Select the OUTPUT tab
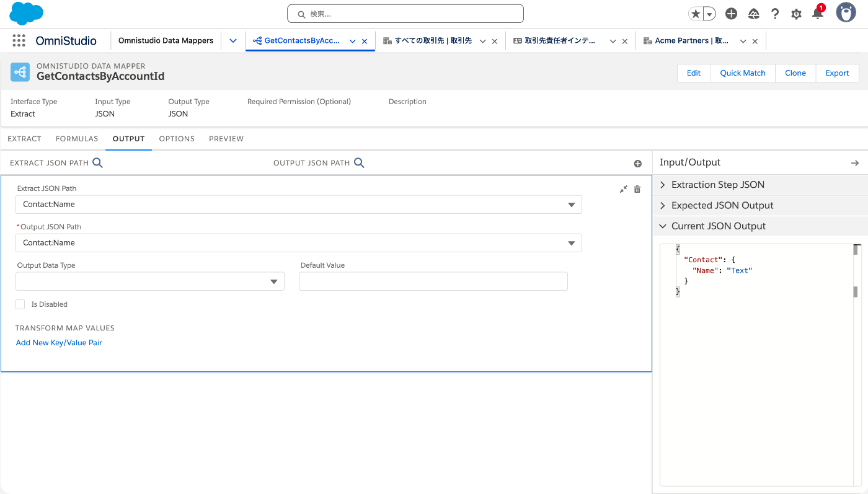This screenshot has height=494, width=868. coord(128,139)
